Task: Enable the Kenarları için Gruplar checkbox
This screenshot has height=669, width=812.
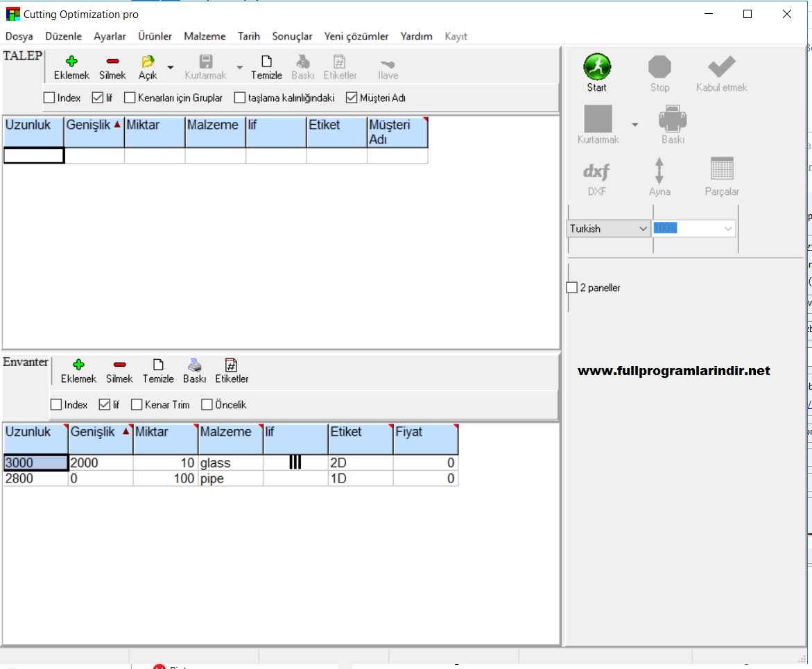Action: pyautogui.click(x=130, y=98)
